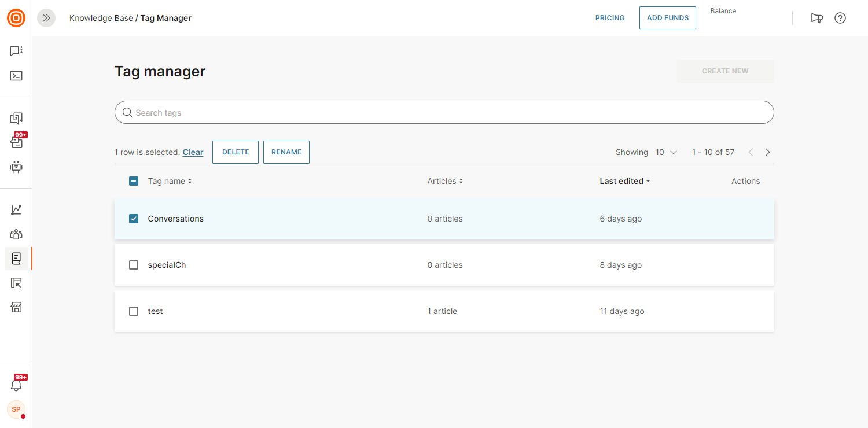The height and width of the screenshot is (428, 868).
Task: Click the notification bell icon
Action: coord(16,385)
